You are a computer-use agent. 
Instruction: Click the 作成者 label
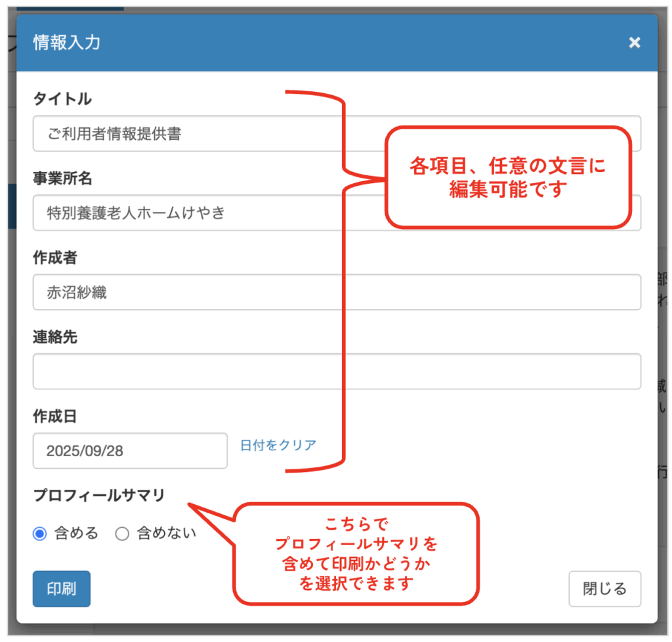(55, 258)
